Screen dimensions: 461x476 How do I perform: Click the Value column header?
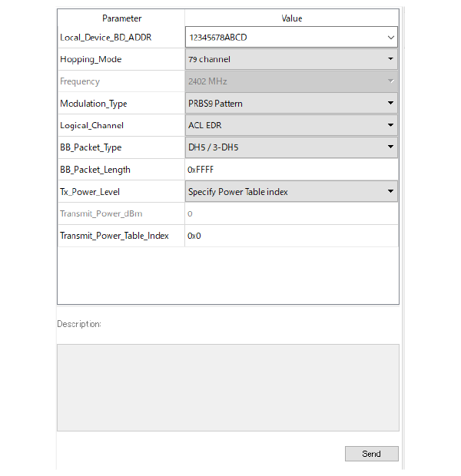click(x=292, y=18)
